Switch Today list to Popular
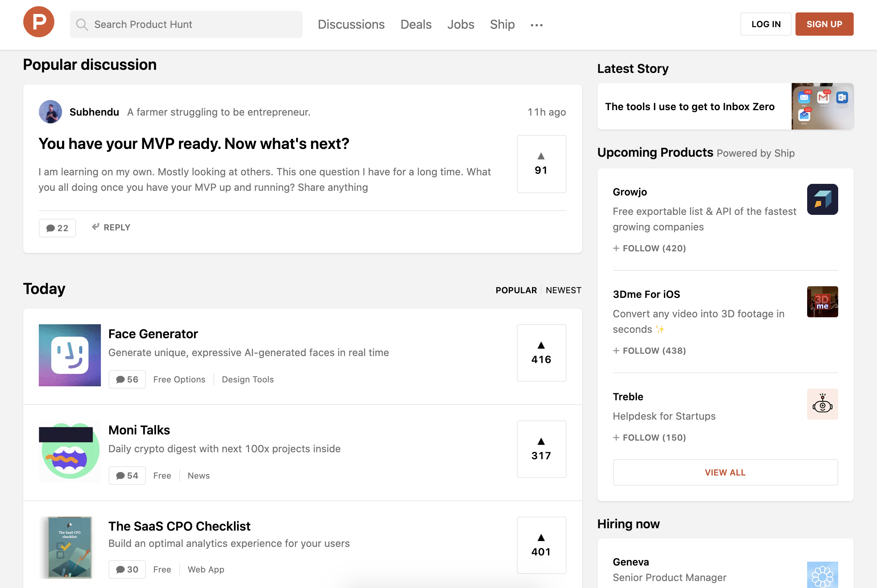This screenshot has width=877, height=588. 516,290
